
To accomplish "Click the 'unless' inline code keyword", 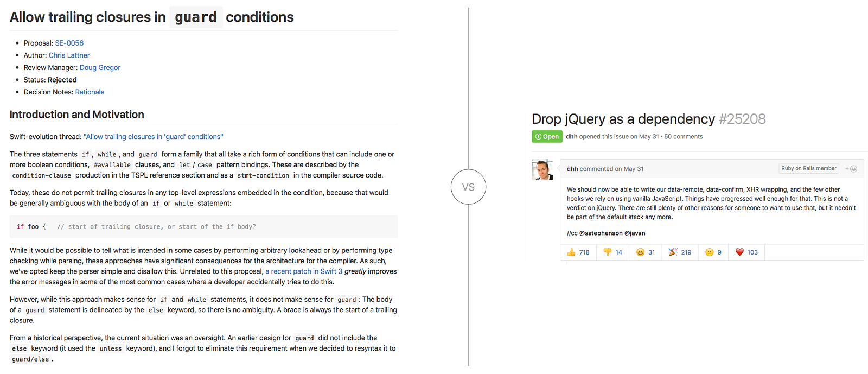I will click(111, 349).
